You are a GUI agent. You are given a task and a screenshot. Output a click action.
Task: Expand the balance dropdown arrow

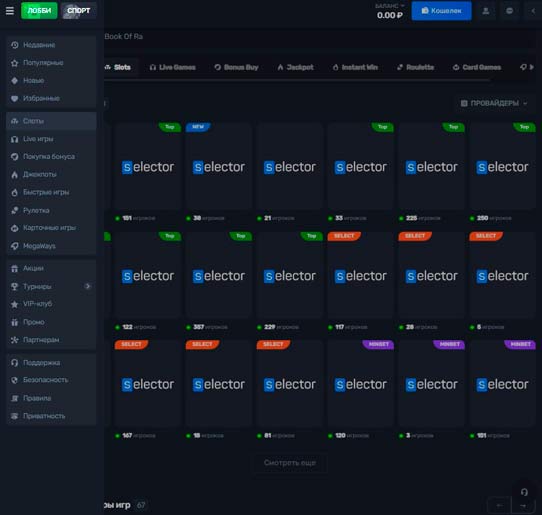[x=402, y=6]
